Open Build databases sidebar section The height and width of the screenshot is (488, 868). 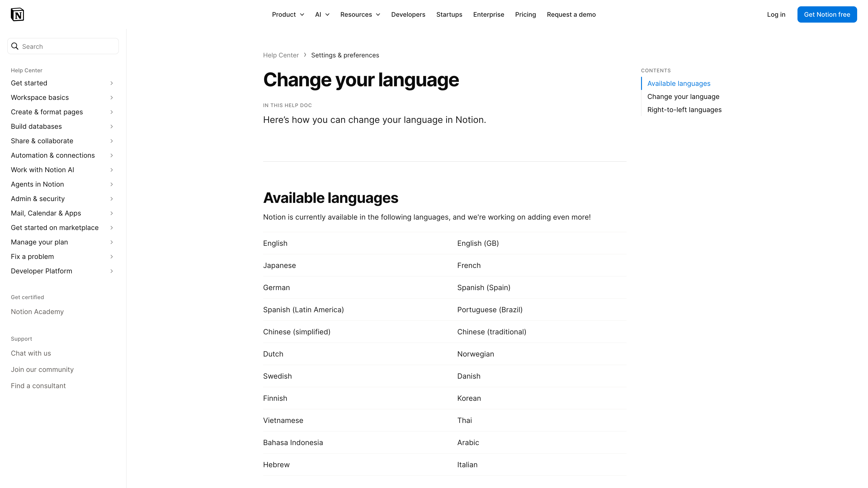pyautogui.click(x=36, y=127)
